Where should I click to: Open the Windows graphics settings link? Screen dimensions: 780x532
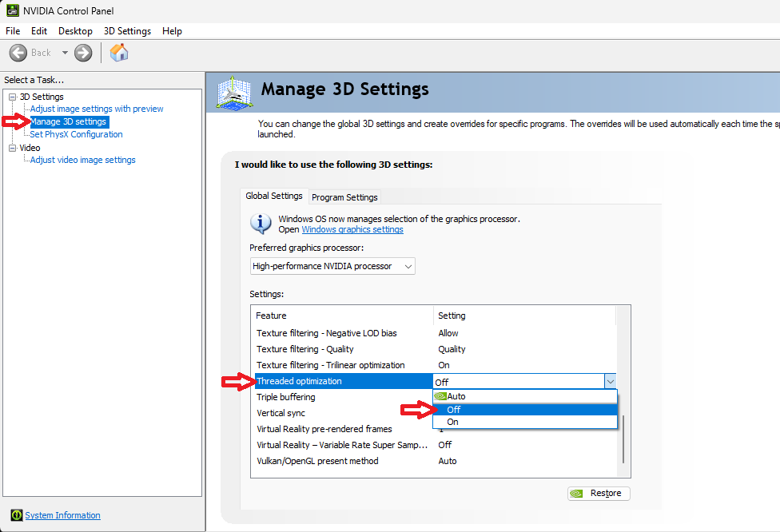[x=352, y=229]
